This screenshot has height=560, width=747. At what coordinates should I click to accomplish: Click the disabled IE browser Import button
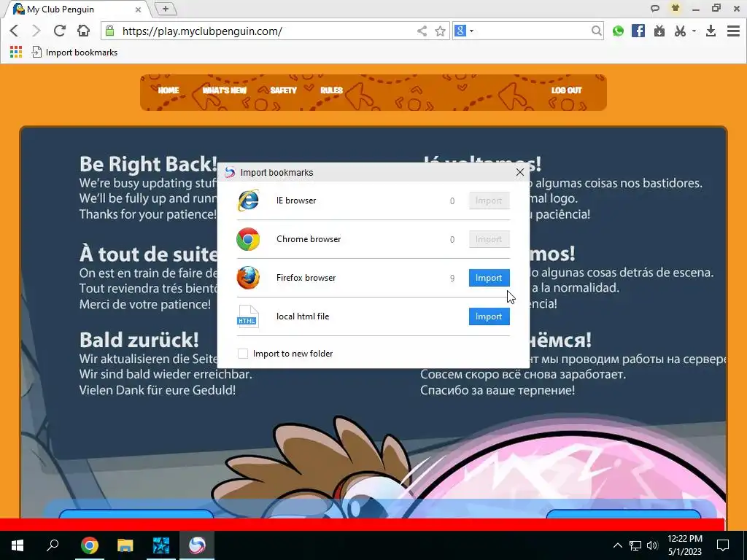pyautogui.click(x=489, y=201)
